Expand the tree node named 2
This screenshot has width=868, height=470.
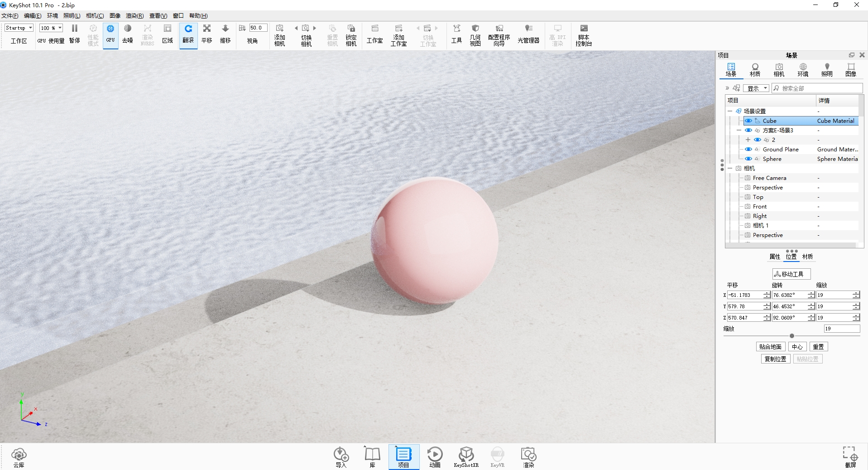pyautogui.click(x=748, y=140)
